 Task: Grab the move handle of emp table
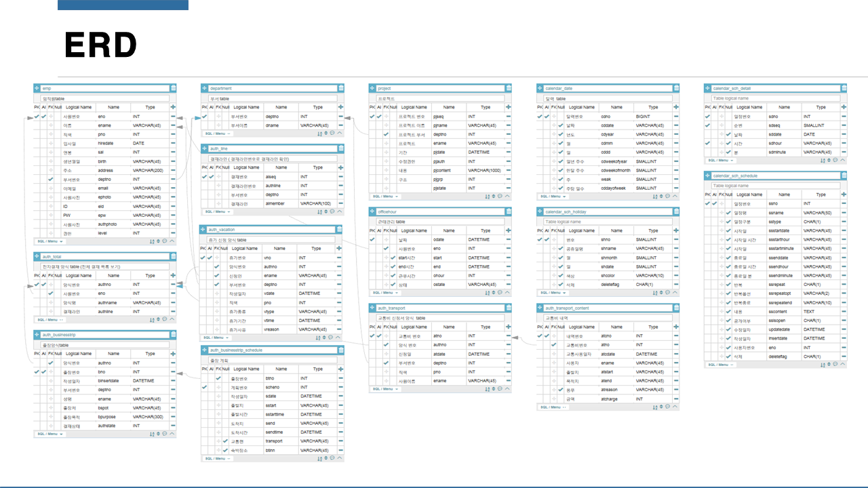tap(37, 88)
